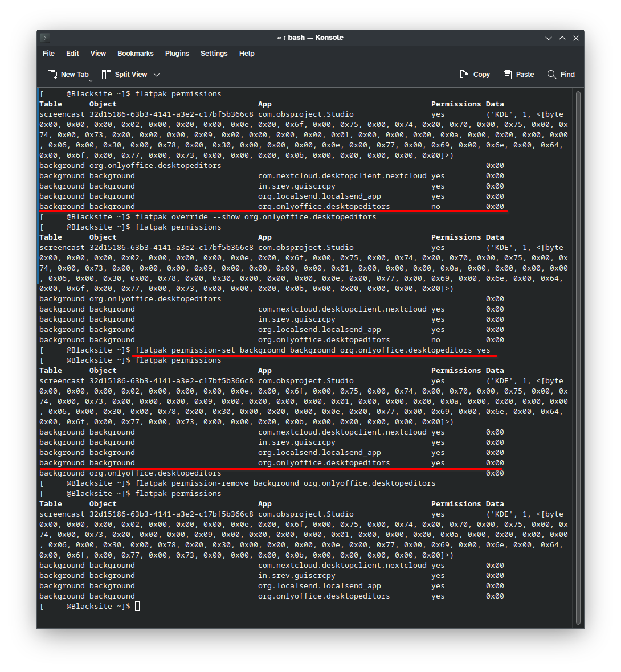The image size is (621, 672).
Task: Click the 'Paste' button label
Action: pyautogui.click(x=525, y=75)
